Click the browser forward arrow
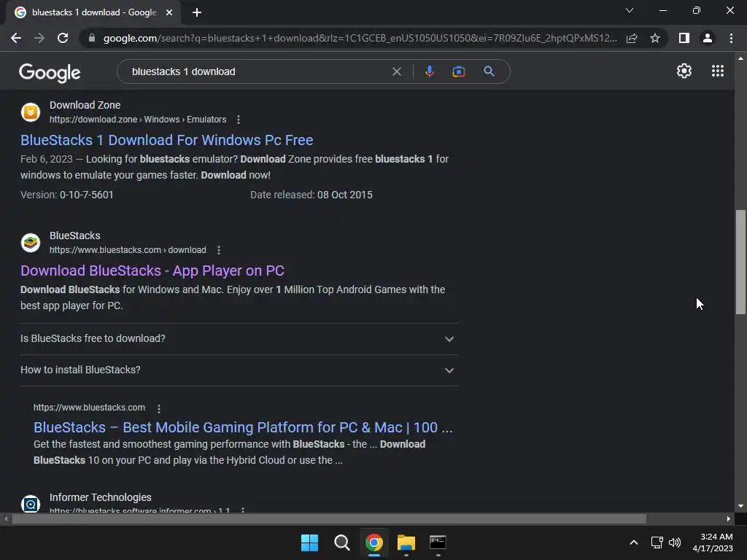The image size is (747, 560). pyautogui.click(x=39, y=38)
